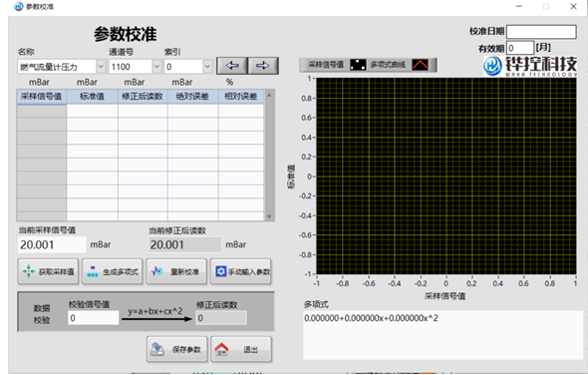Click the table scrollbar up arrow
The image size is (588, 375).
click(x=269, y=95)
